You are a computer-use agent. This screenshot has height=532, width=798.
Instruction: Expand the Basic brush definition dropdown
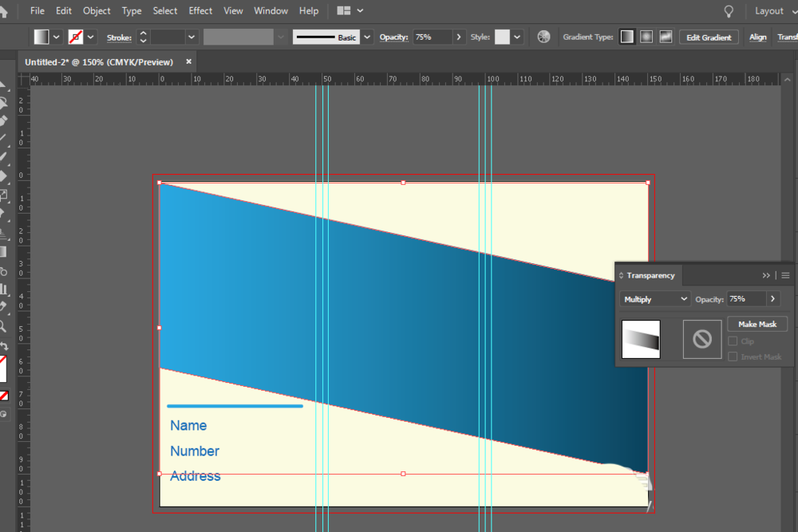pyautogui.click(x=367, y=37)
